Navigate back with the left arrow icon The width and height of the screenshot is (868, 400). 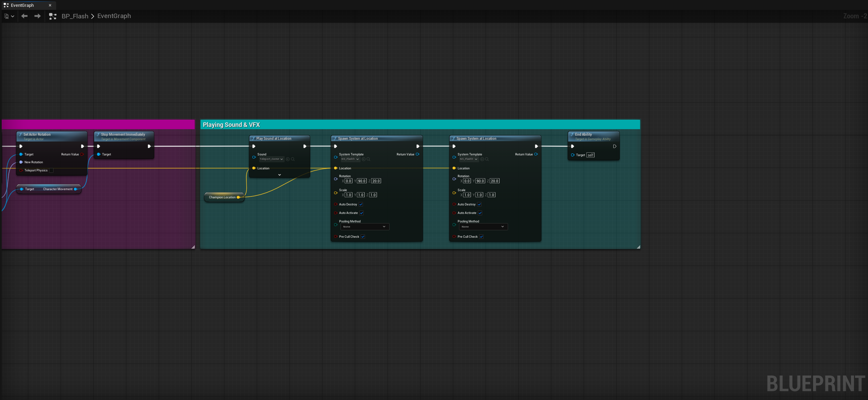coord(24,16)
